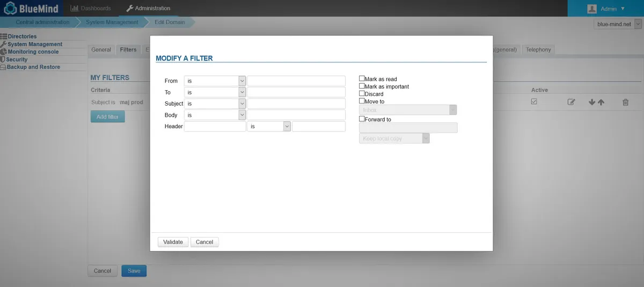The width and height of the screenshot is (644, 287).
Task: Open the Subject condition dropdown
Action: 215,104
